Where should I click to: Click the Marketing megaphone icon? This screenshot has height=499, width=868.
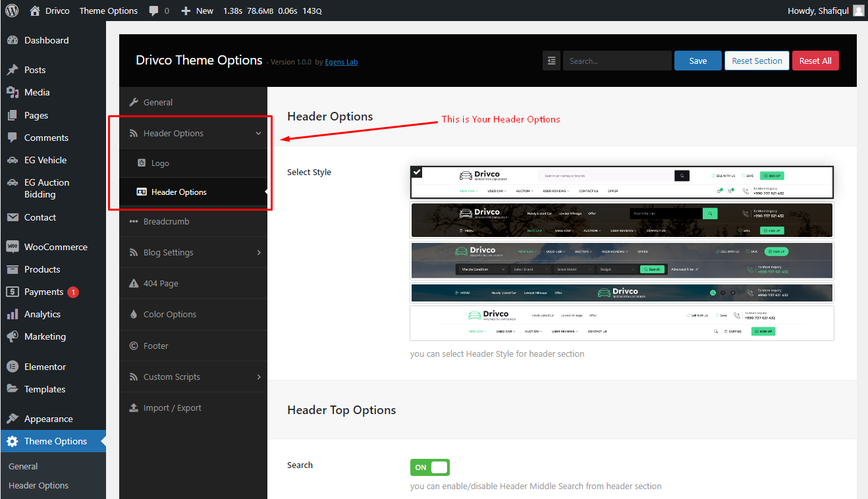[x=13, y=336]
